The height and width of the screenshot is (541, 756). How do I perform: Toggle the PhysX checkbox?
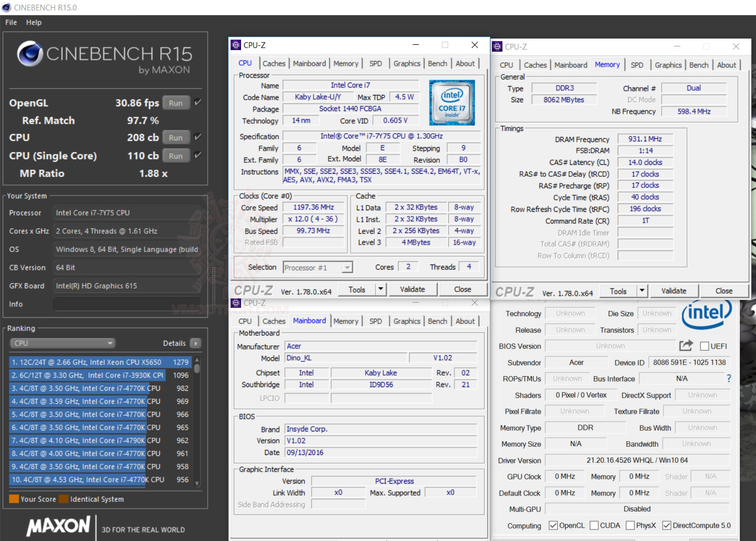(x=630, y=525)
